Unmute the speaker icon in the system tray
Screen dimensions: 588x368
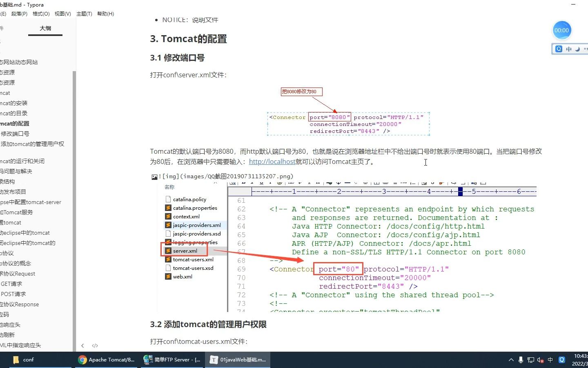point(541,360)
